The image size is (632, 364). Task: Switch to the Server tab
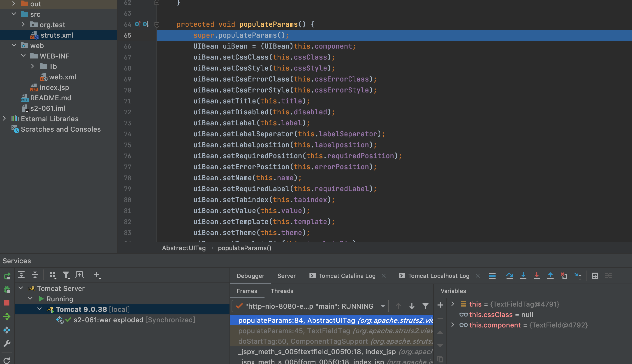pos(286,276)
